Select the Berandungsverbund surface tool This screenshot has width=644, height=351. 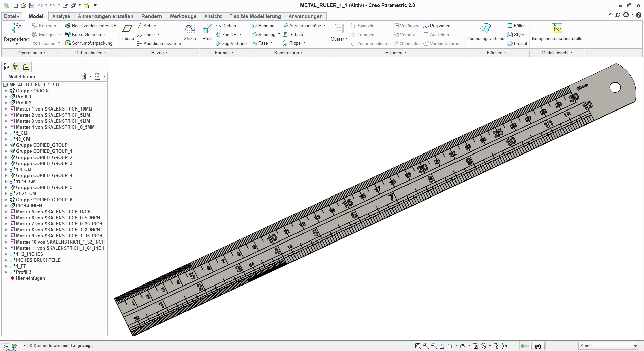[485, 33]
